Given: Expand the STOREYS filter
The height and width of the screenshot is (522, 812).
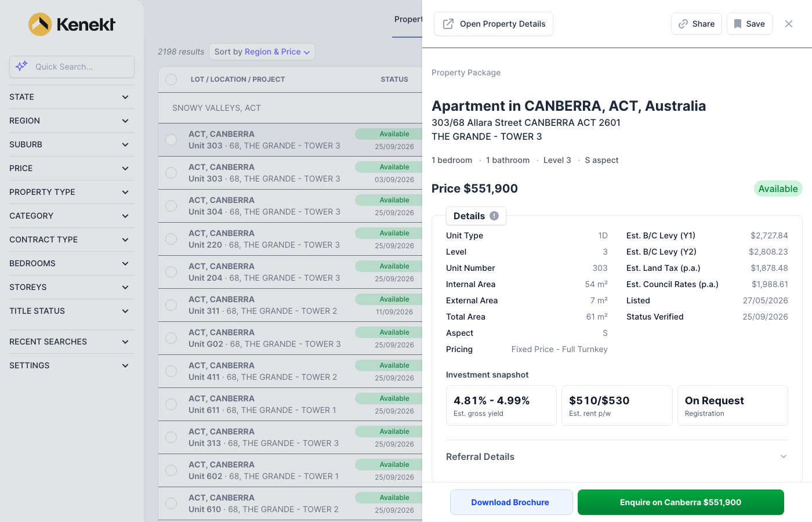Looking at the screenshot, I should coord(72,287).
